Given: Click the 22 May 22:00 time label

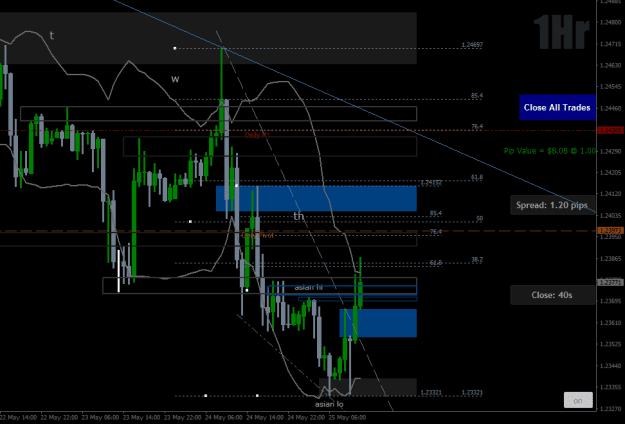Looking at the screenshot, I should (60, 418).
